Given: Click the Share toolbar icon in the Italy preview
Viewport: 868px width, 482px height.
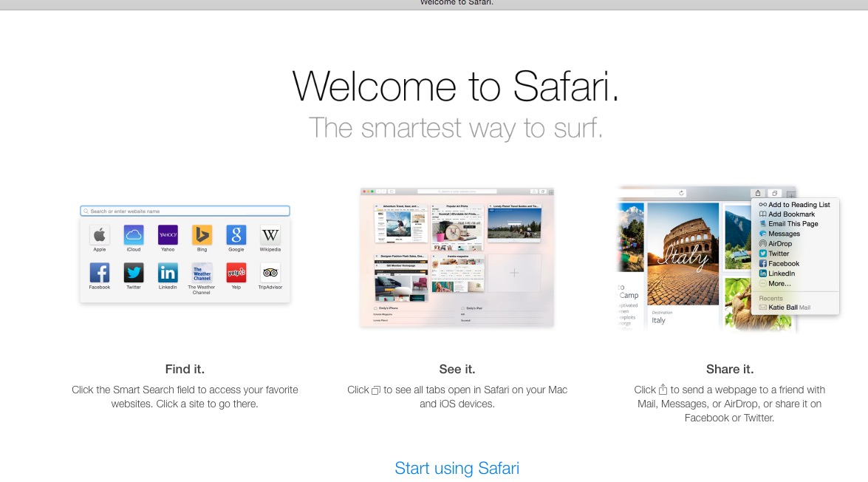Looking at the screenshot, I should [x=758, y=193].
